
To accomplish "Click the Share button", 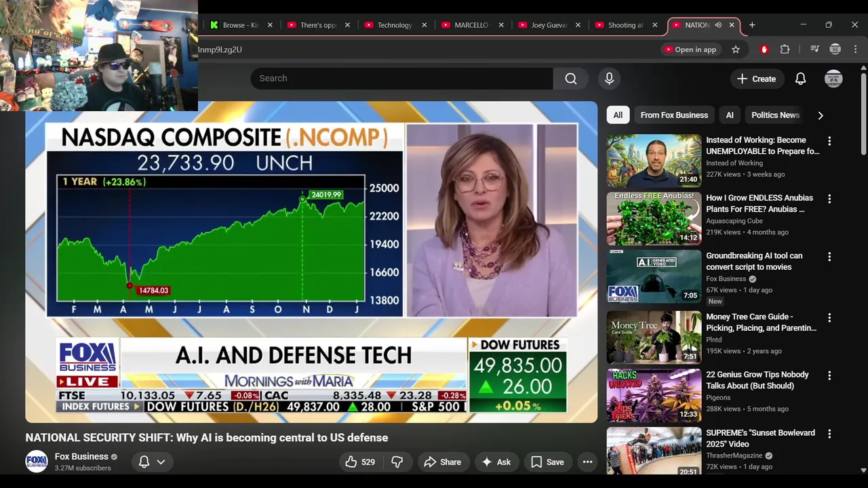I will (x=442, y=462).
